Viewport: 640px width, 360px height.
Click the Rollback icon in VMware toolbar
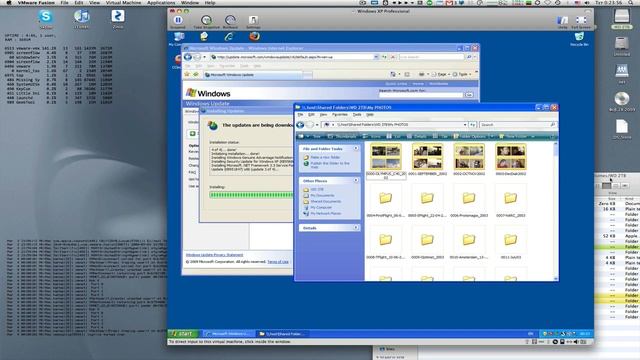[230, 20]
